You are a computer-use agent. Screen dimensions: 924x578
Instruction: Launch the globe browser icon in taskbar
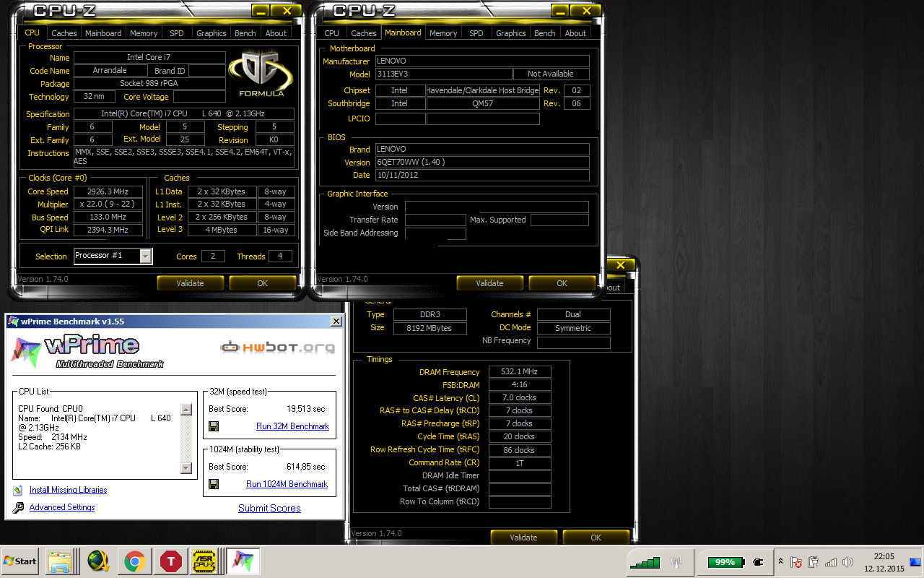[x=98, y=561]
